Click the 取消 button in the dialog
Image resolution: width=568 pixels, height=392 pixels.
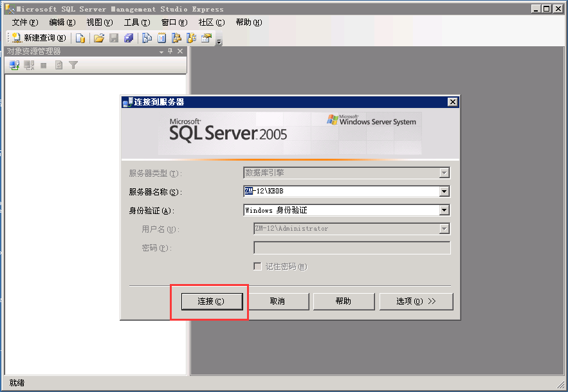(278, 301)
